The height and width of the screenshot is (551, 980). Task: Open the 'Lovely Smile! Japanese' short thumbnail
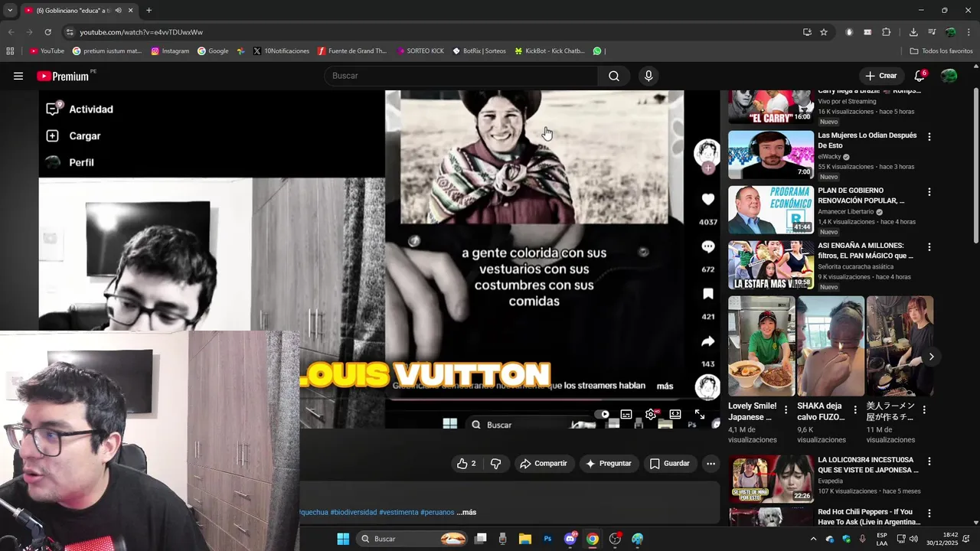click(x=762, y=346)
